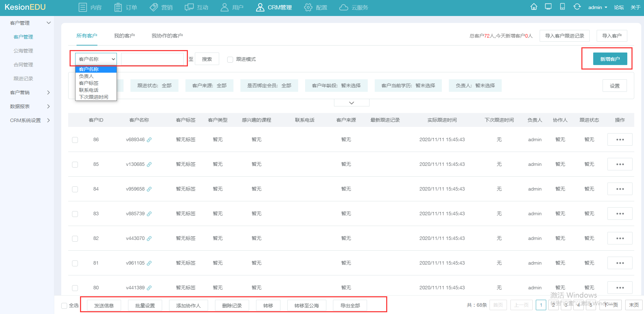Click link icon beside v885739
The height and width of the screenshot is (314, 644).
pos(149,214)
